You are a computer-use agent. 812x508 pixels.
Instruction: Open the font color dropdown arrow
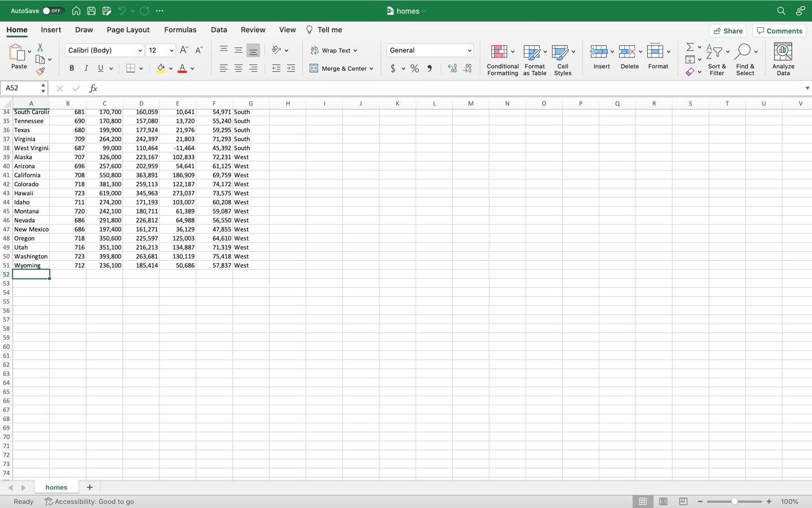pos(192,69)
